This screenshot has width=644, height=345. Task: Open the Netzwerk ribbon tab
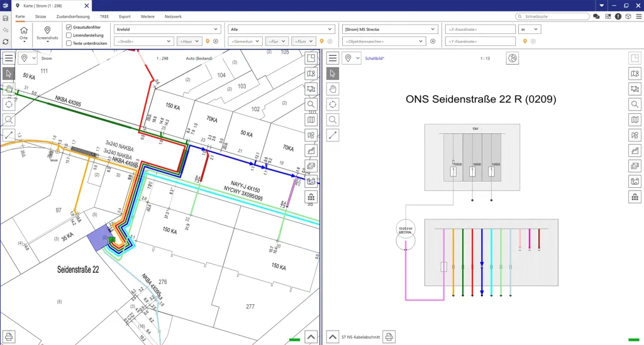pyautogui.click(x=173, y=16)
